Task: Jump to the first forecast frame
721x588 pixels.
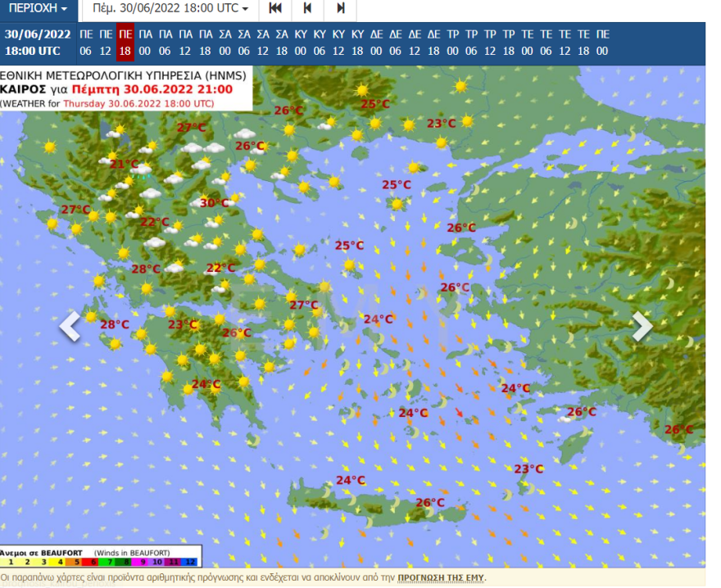Action: pyautogui.click(x=276, y=9)
